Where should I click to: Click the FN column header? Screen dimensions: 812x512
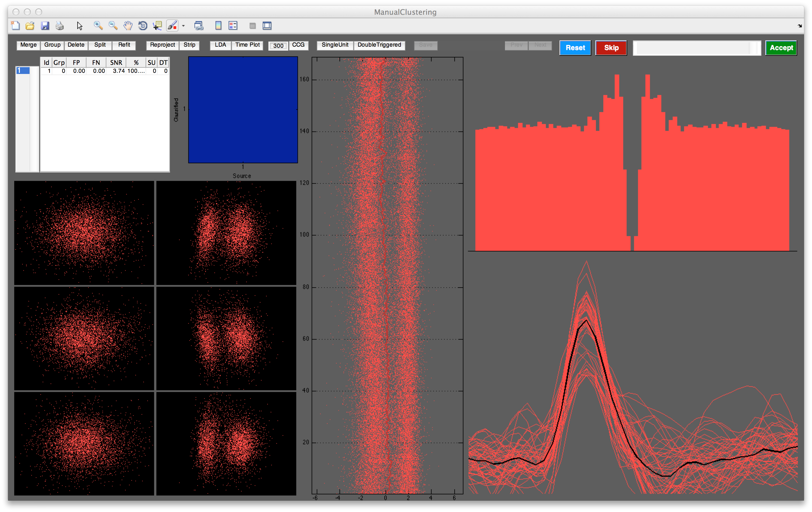pyautogui.click(x=96, y=63)
